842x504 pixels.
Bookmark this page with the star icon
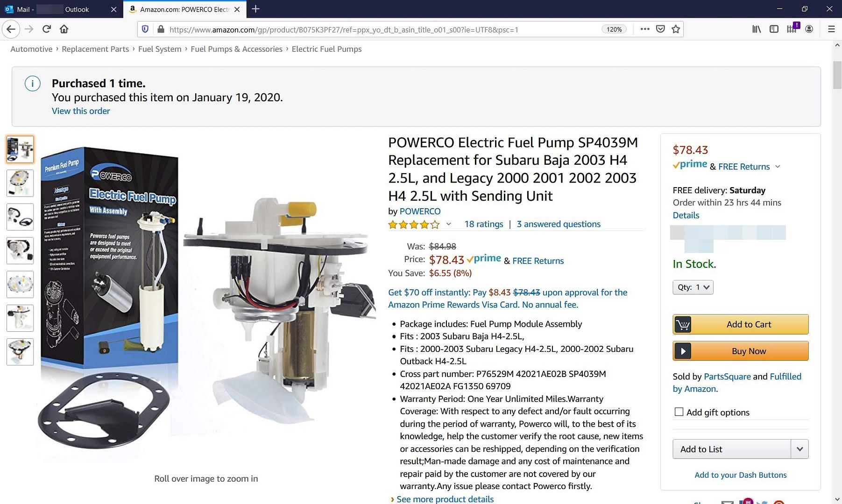[675, 29]
